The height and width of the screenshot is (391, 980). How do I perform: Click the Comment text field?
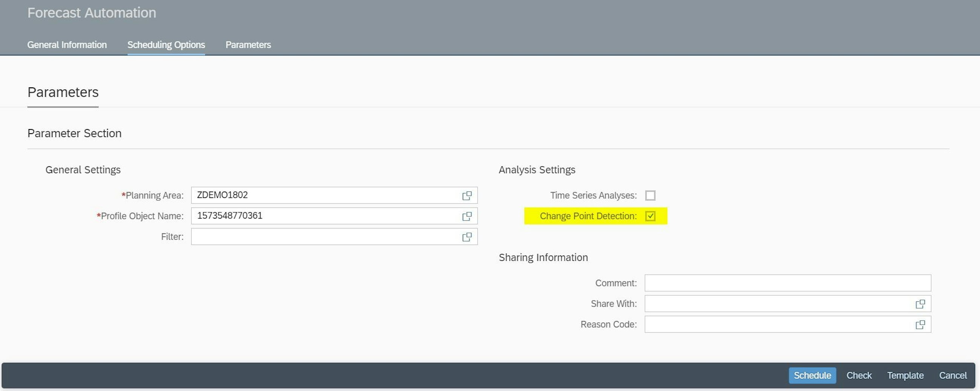click(x=787, y=283)
